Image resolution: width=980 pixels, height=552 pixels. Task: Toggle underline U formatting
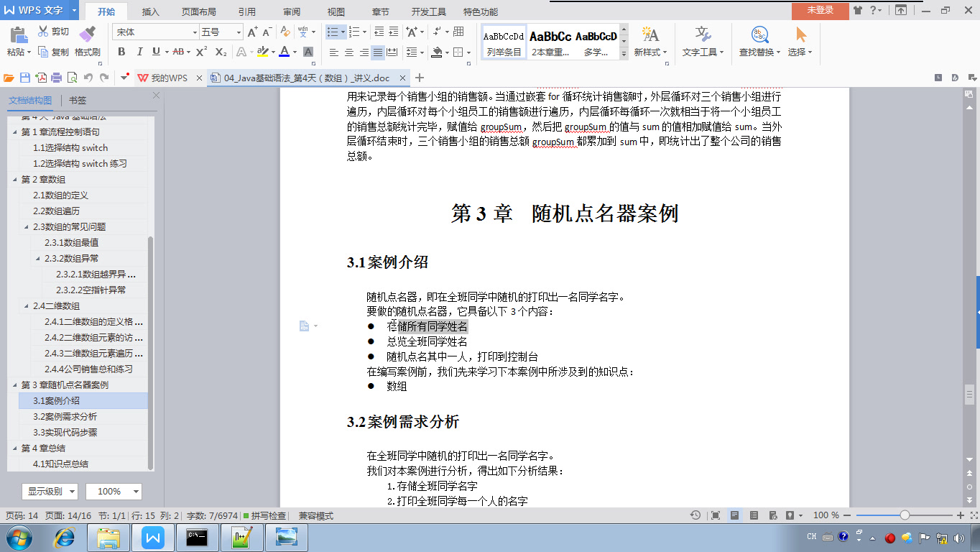(x=156, y=52)
